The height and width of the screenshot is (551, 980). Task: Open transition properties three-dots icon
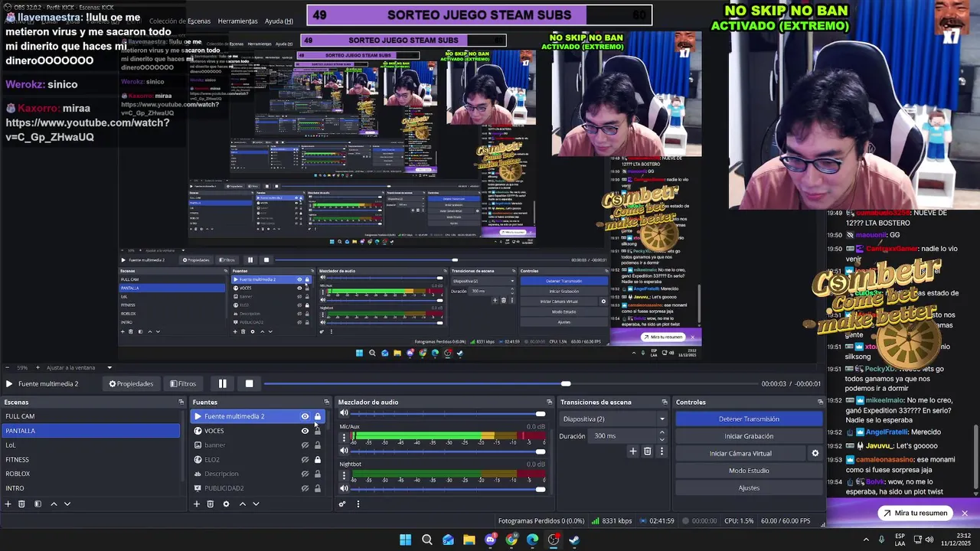coord(661,452)
